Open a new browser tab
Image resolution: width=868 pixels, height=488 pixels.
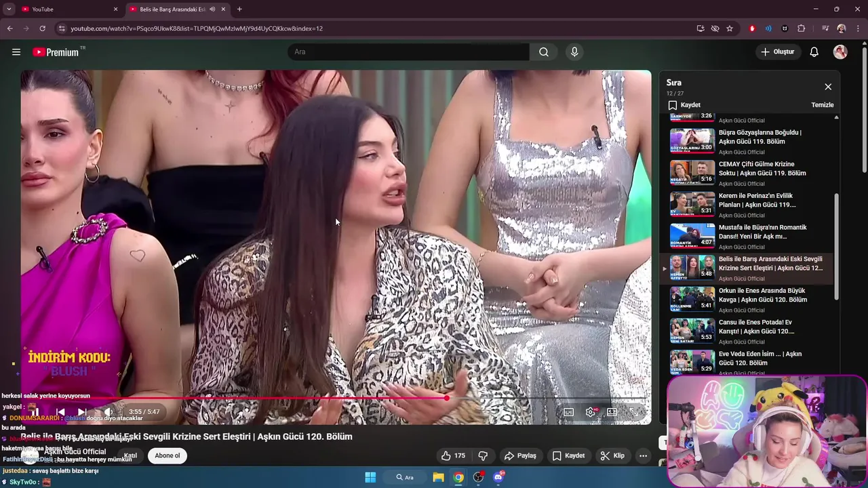coord(239,9)
